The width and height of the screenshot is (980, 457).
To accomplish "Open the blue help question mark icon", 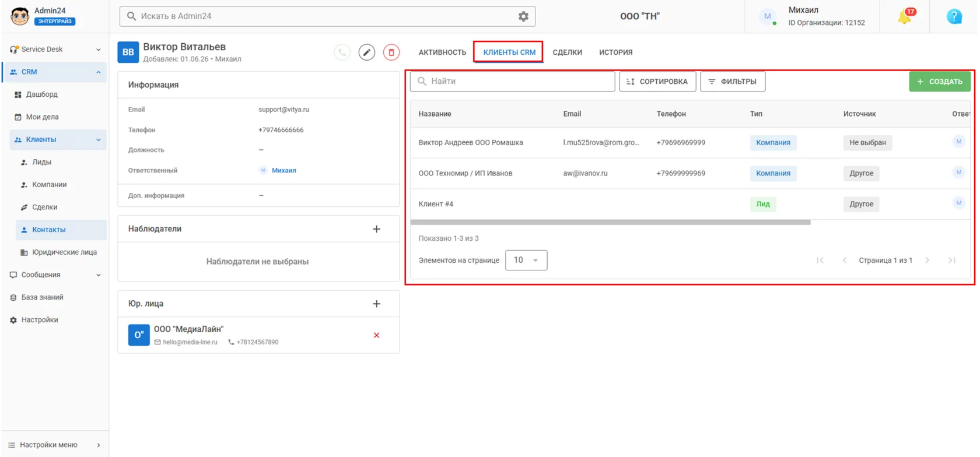I will point(954,16).
